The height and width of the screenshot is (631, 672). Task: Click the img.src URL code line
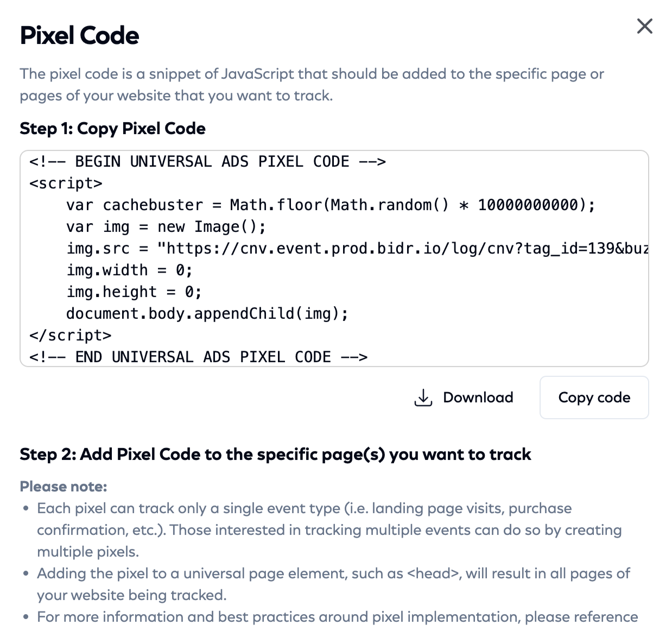click(357, 249)
